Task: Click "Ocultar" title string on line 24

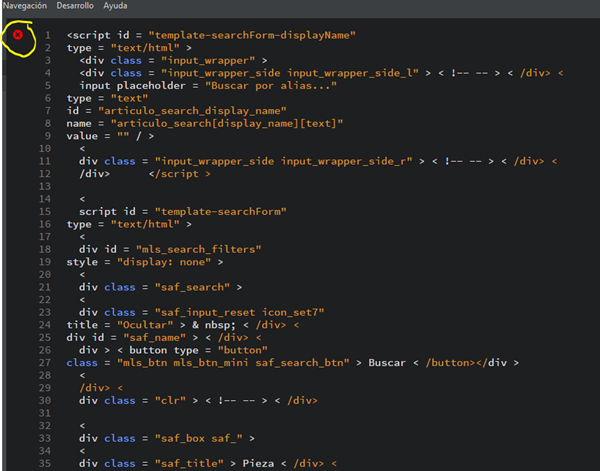Action: (x=145, y=325)
